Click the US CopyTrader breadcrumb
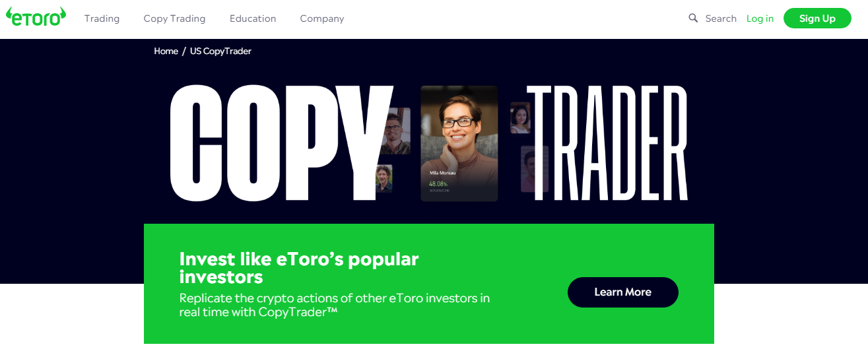 (220, 51)
